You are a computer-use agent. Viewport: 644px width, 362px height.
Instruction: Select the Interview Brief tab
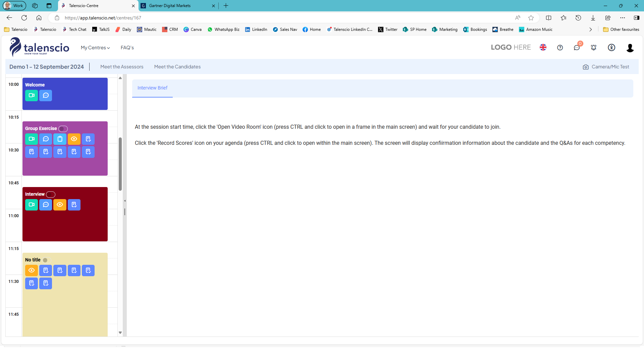[152, 88]
